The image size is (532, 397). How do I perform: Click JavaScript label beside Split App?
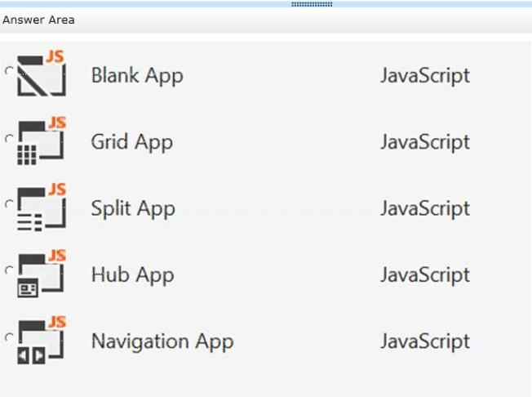[x=425, y=208]
